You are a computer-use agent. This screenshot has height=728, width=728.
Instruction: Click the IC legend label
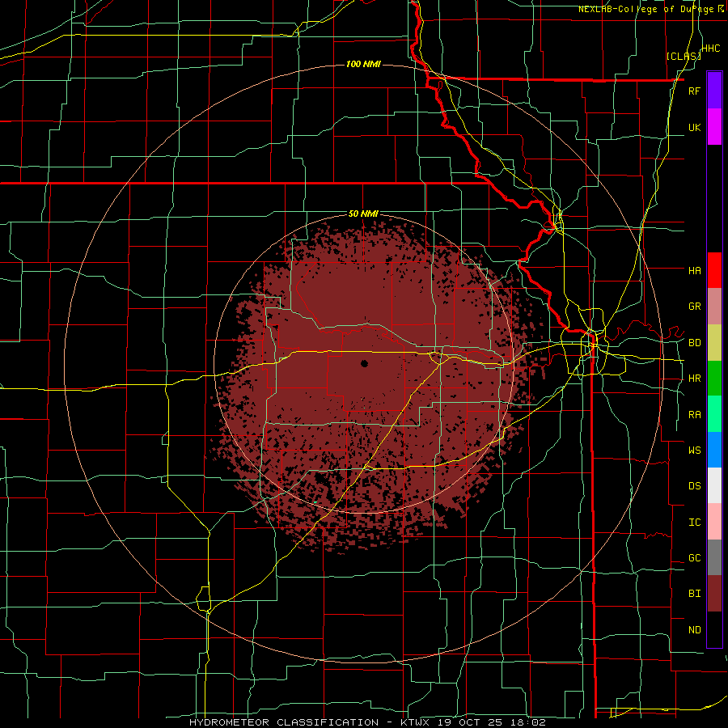pyautogui.click(x=694, y=523)
